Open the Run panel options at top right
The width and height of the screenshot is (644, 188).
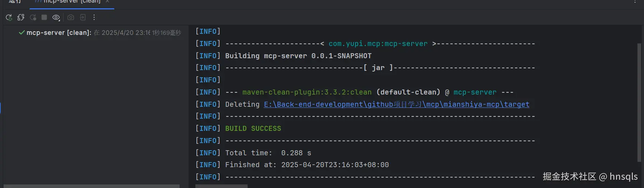click(635, 2)
